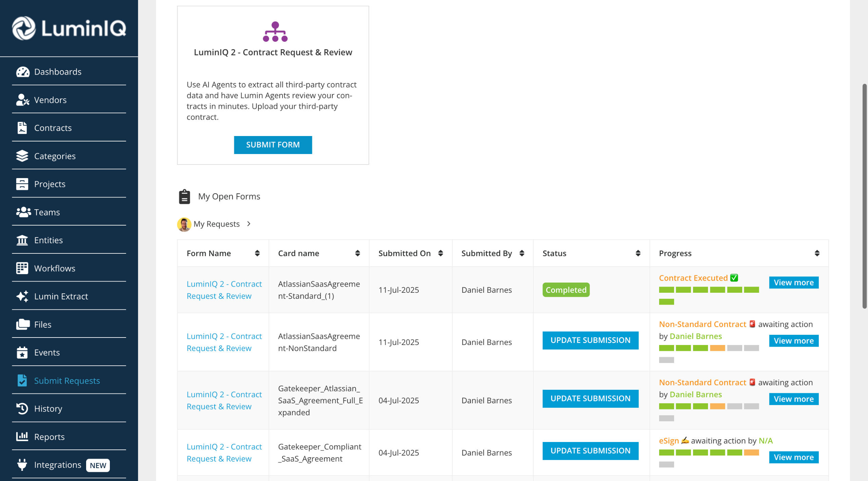Sort table by Form Name column

click(x=257, y=253)
